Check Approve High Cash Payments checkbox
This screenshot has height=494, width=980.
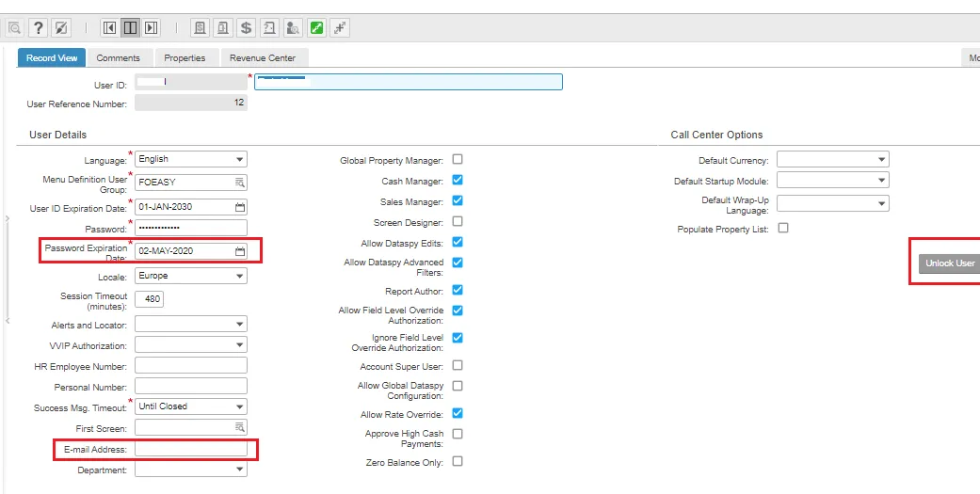[458, 434]
